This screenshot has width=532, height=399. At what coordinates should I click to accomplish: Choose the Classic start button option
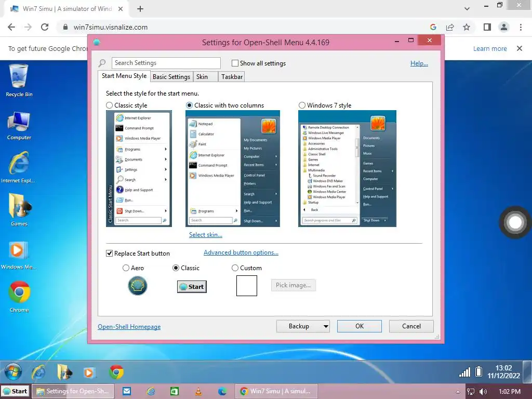click(x=176, y=268)
